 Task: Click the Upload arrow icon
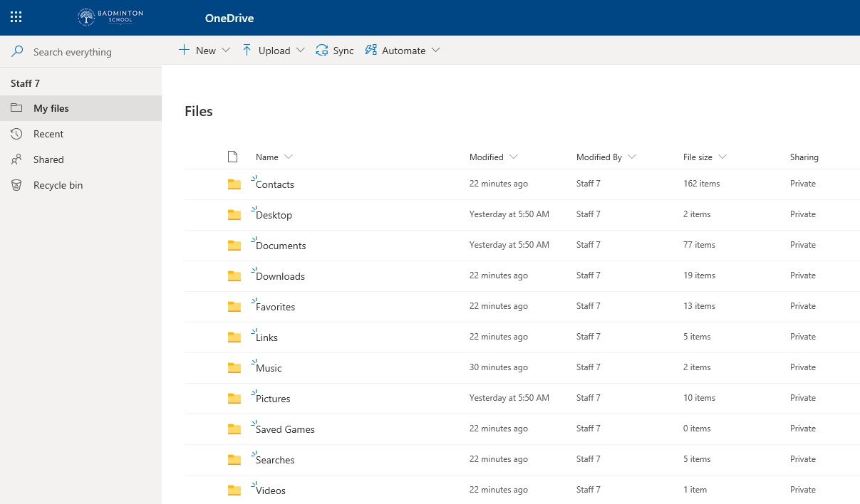click(247, 51)
